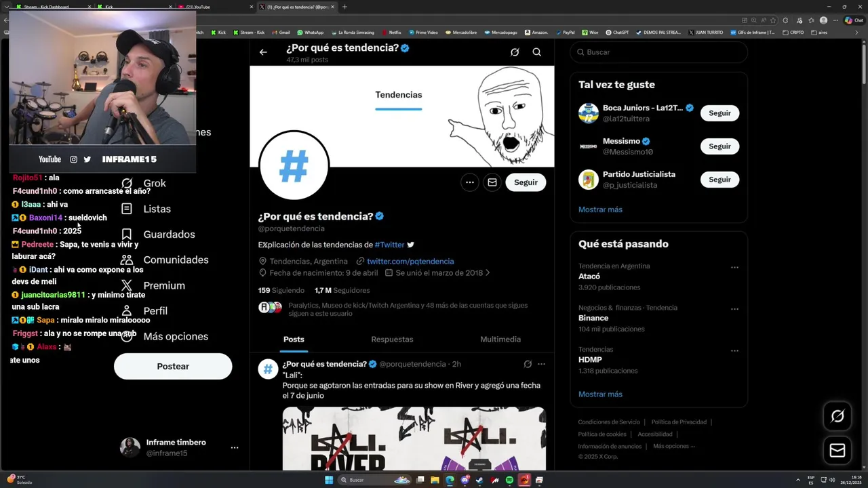The image size is (868, 488).
Task: Open followers-you-know text under stats
Action: 408,310
